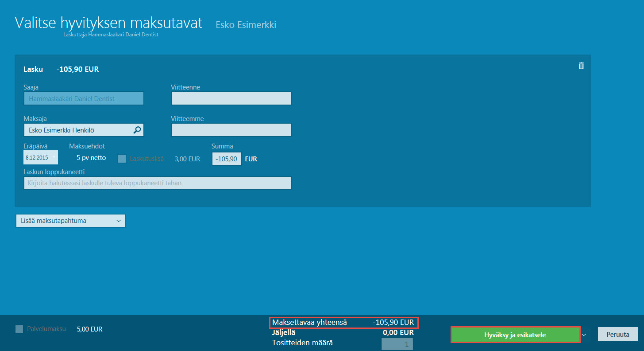This screenshot has width=644, height=351.
Task: Delete the invoice with trash icon
Action: [x=581, y=66]
